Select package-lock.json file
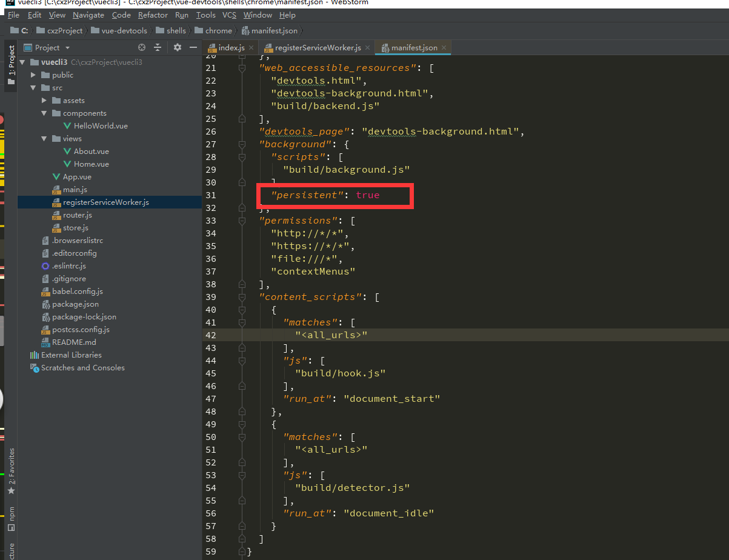 84,317
